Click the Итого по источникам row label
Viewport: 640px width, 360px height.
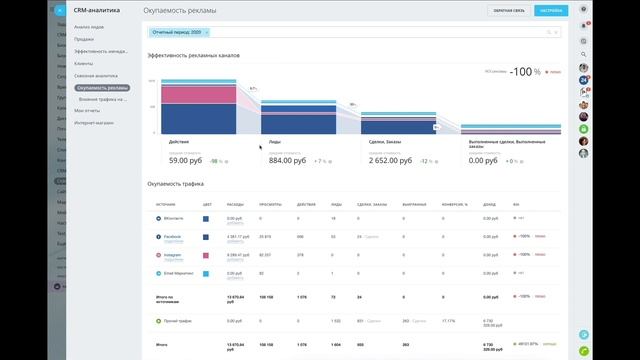click(167, 300)
